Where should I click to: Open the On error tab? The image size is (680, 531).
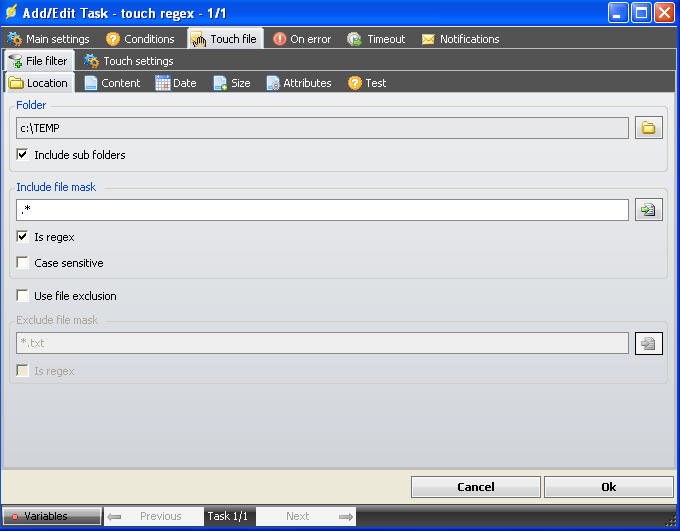point(301,39)
